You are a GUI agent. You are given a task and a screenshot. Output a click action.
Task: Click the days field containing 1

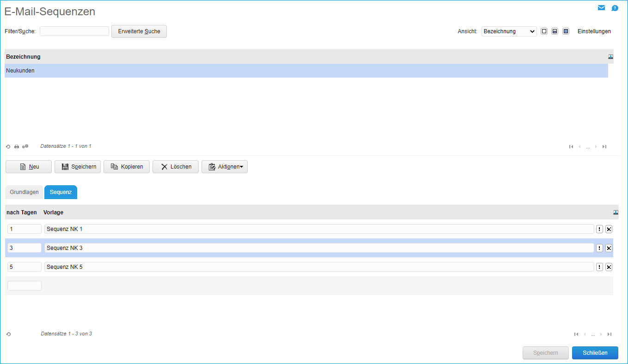click(x=24, y=229)
